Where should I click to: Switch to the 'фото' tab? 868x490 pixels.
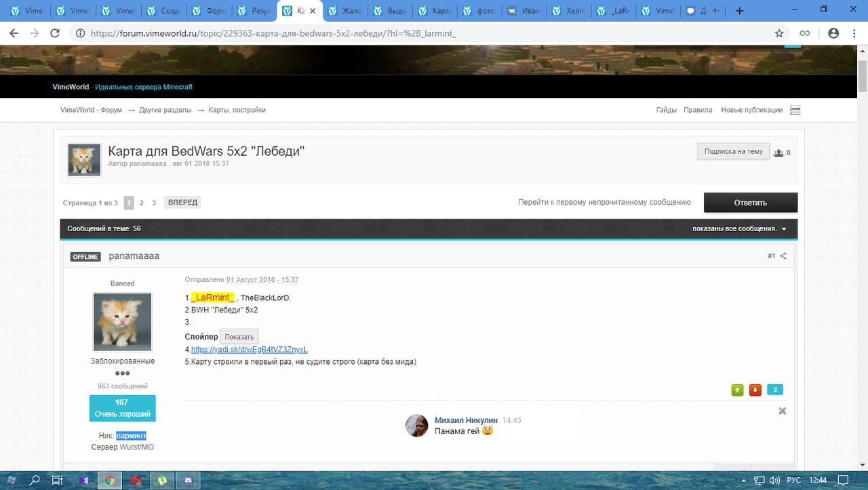479,11
